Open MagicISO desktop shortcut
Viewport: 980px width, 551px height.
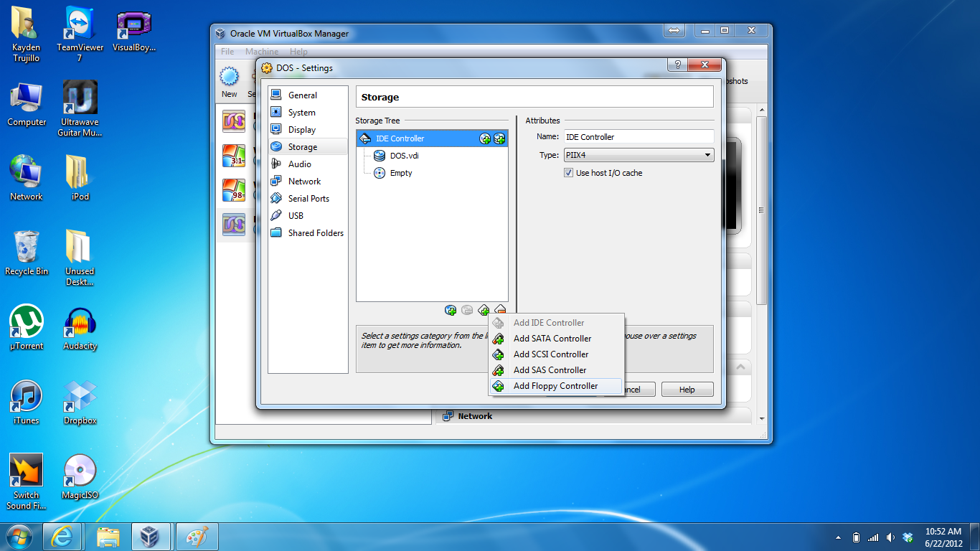[x=80, y=478]
